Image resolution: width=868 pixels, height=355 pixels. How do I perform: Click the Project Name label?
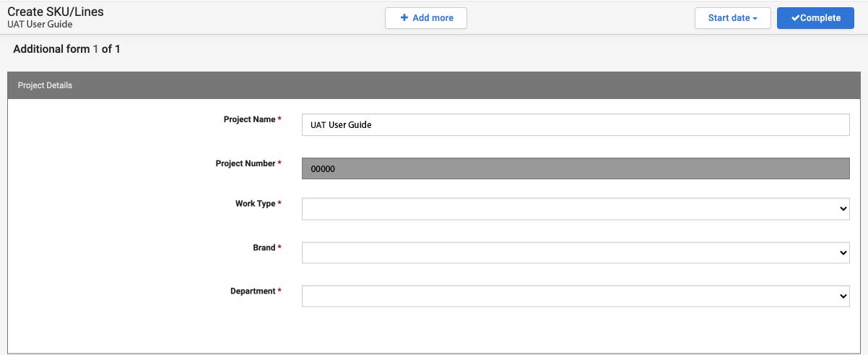pyautogui.click(x=249, y=119)
